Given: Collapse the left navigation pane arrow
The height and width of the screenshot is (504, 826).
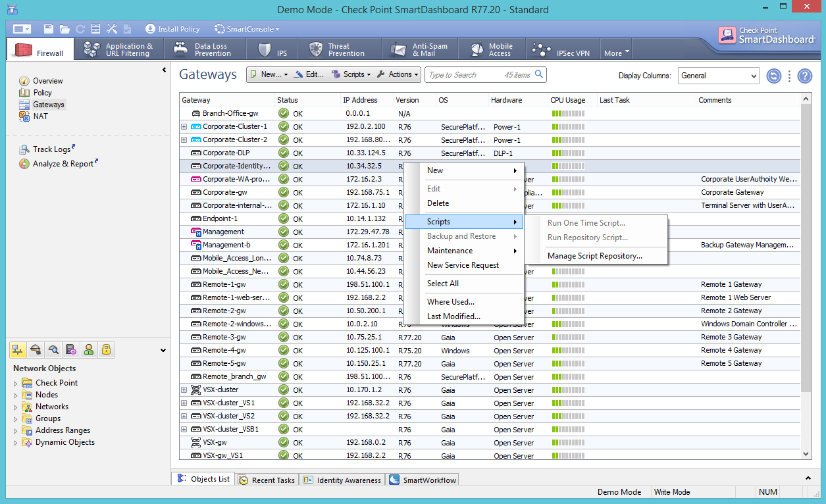Looking at the screenshot, I should (164, 70).
